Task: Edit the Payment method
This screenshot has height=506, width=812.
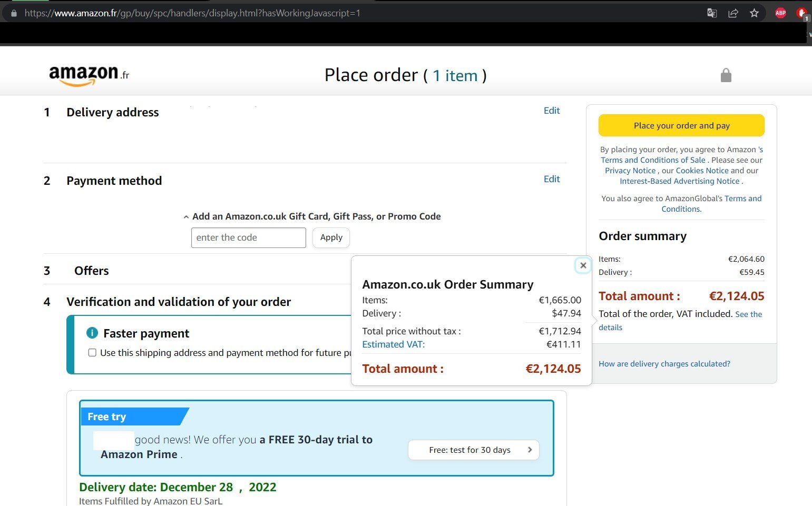Action: 552,179
